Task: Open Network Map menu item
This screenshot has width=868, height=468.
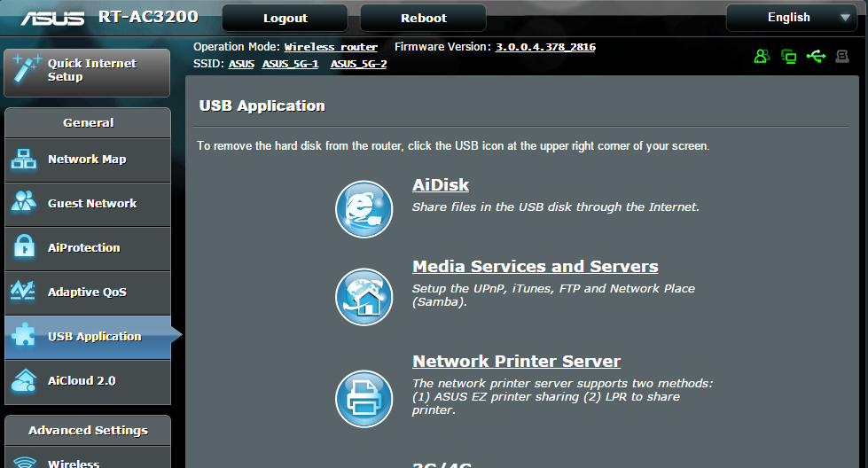Action: (88, 160)
